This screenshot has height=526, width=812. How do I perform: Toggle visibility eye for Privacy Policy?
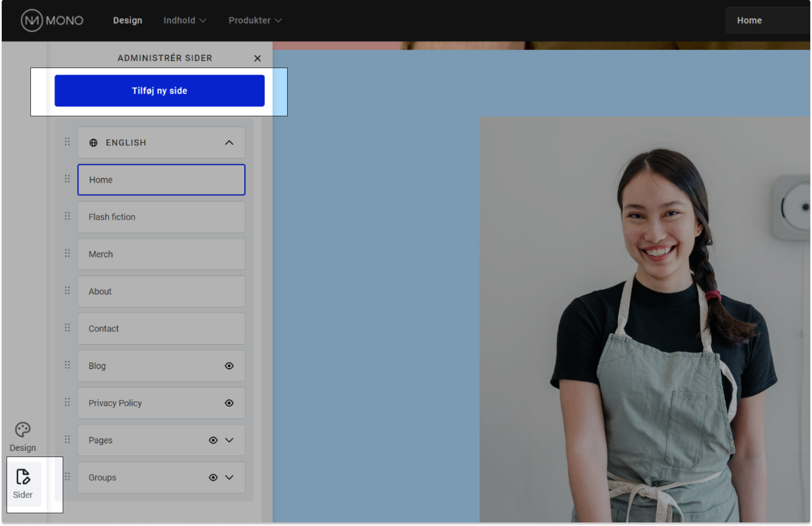pos(229,403)
